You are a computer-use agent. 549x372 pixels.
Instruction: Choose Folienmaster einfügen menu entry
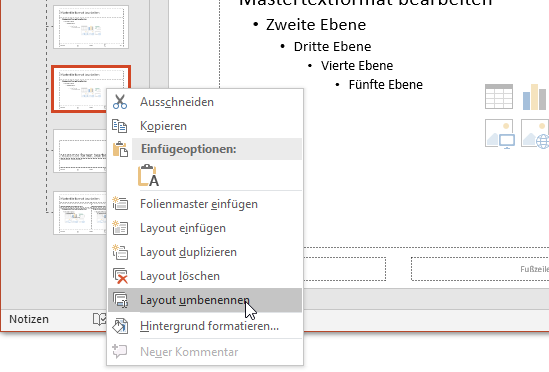point(205,204)
